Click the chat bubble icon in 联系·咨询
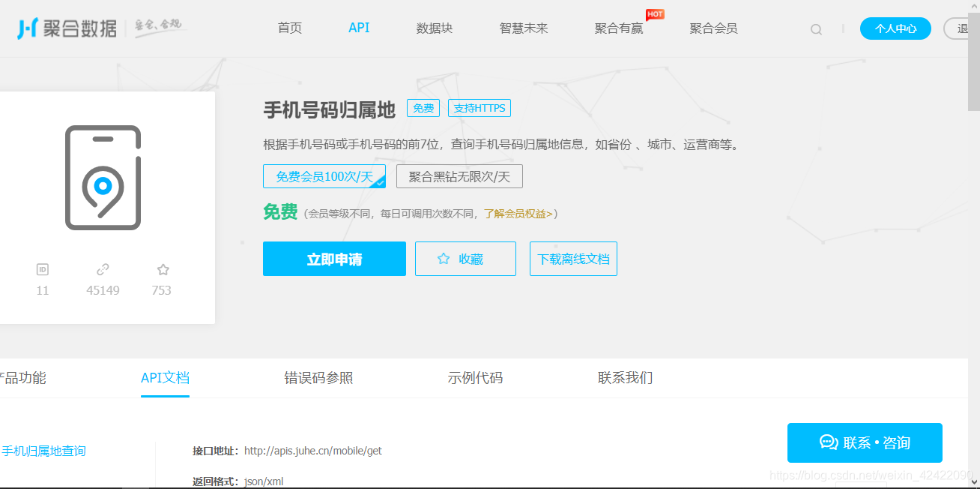 click(x=829, y=442)
